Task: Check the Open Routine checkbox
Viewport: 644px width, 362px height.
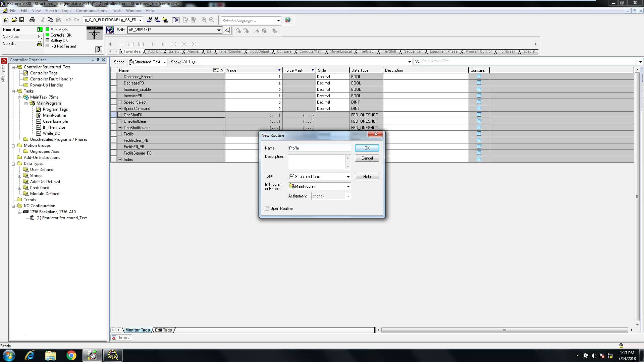Action: click(x=267, y=208)
